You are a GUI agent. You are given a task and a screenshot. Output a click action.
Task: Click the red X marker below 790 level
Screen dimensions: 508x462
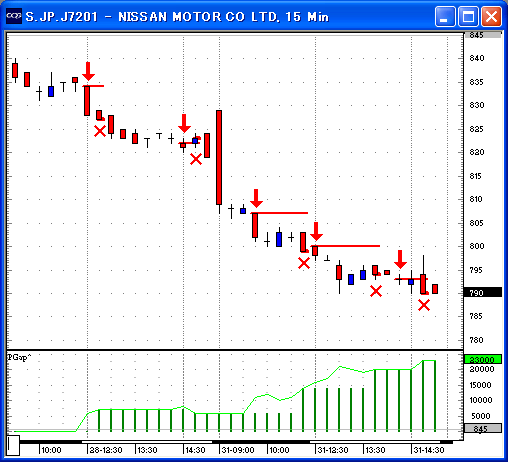click(424, 305)
